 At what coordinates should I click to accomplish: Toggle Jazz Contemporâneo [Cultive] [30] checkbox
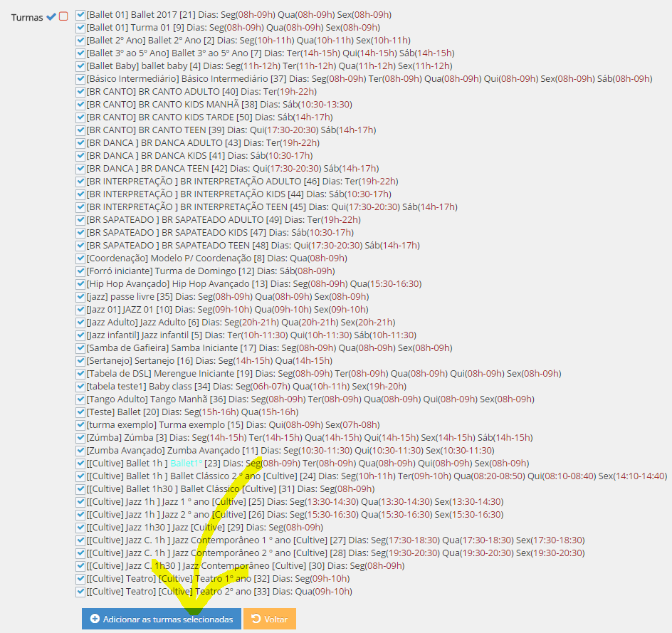coord(80,567)
